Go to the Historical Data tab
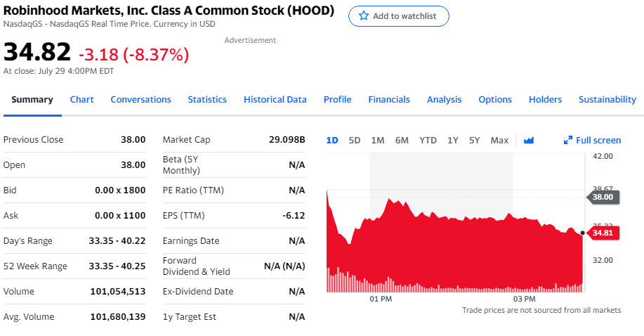This screenshot has width=644, height=336. 275,99
